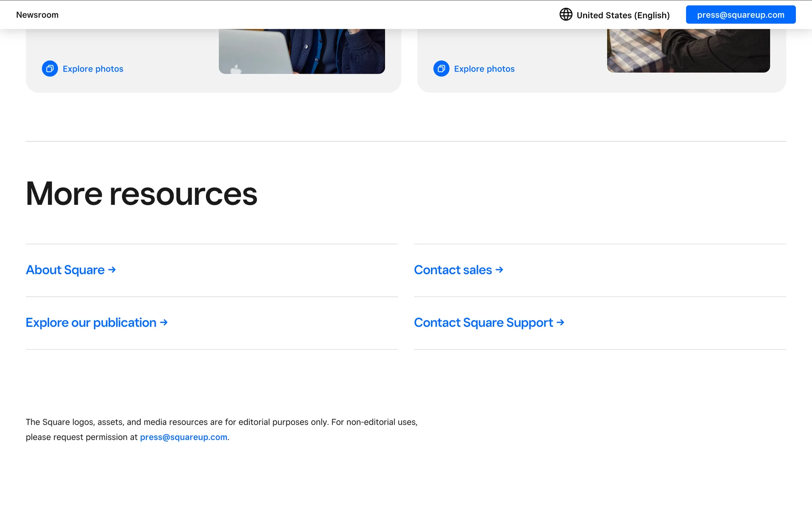Open the Contact sales link

453,270
